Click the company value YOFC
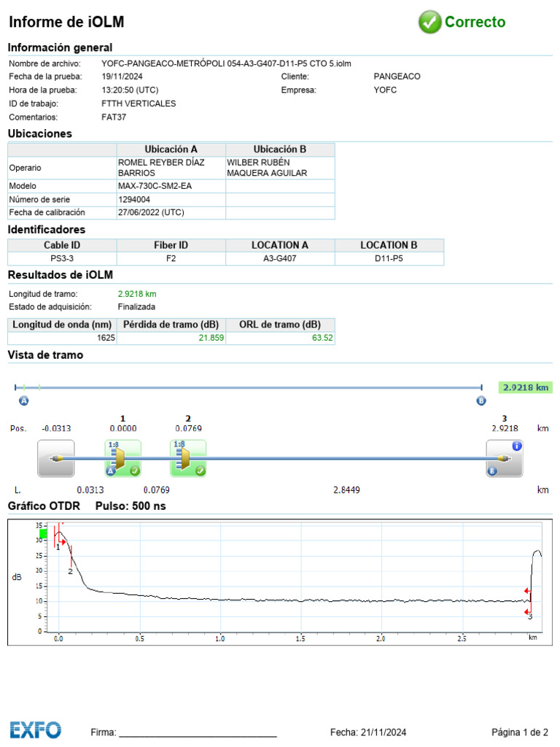Screen dimensions: 560x747 pos(385,90)
